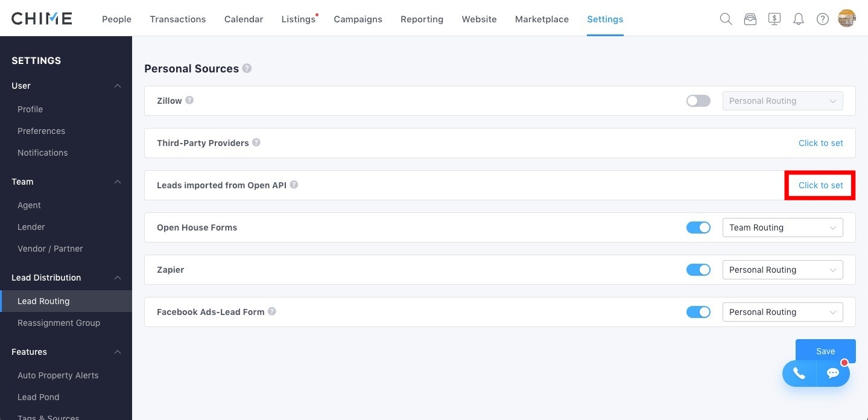The image size is (868, 420).
Task: Open the chat bubble floating button
Action: [833, 374]
